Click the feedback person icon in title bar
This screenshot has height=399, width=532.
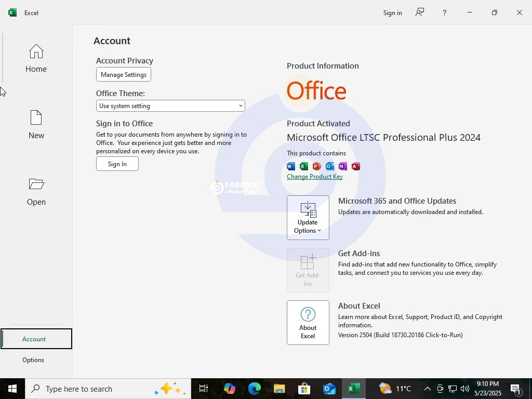click(420, 12)
